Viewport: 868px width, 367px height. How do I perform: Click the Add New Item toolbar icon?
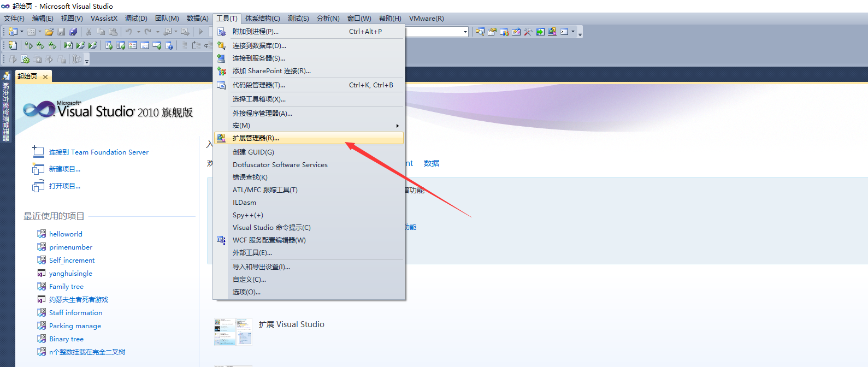(31, 32)
